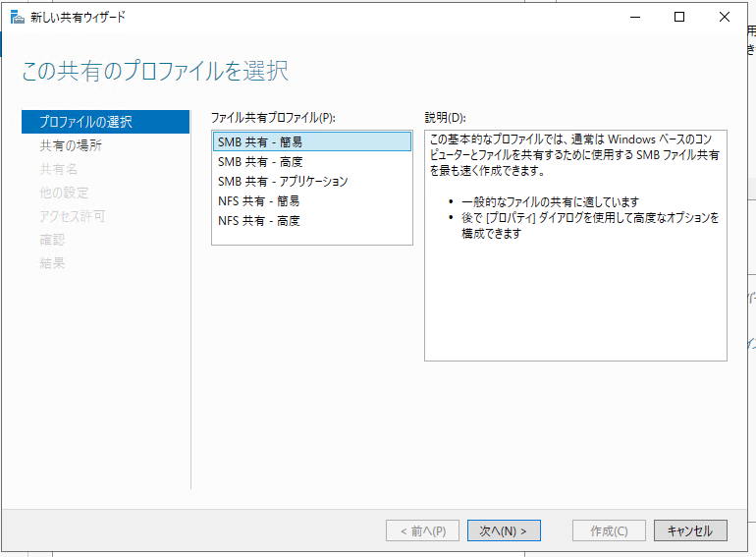Image resolution: width=756 pixels, height=557 pixels.
Task: Select the 他の設定 step in the sidebar
Action: pos(64,193)
